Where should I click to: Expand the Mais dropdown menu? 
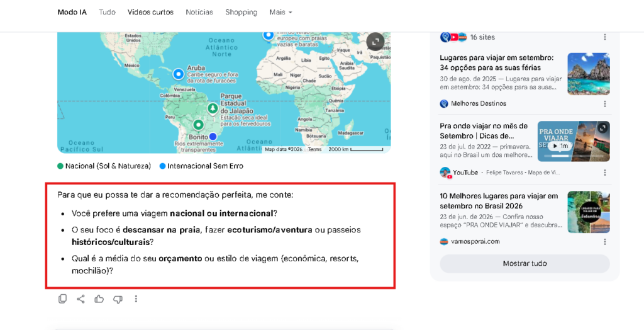(x=280, y=13)
